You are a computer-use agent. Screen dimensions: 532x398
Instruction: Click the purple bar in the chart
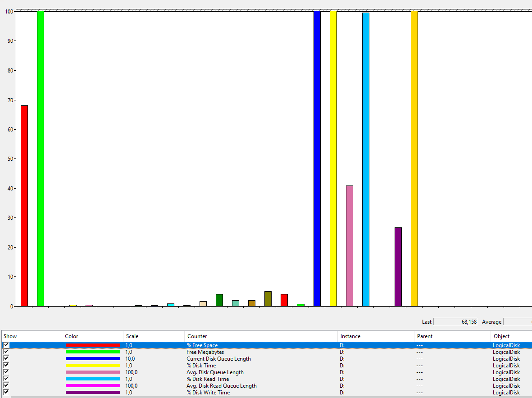[398, 267]
